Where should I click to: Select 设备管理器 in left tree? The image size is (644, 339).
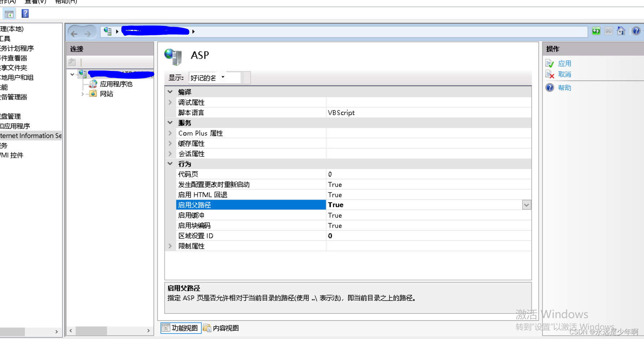(14, 97)
